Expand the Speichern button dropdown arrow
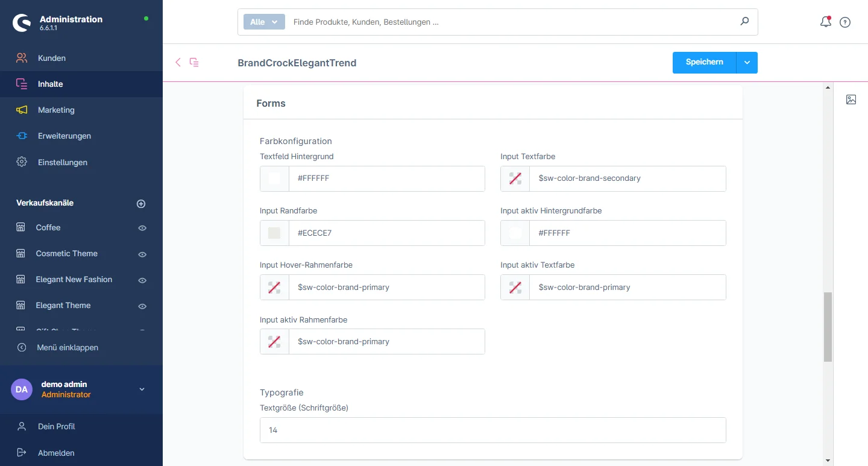868x466 pixels. (x=747, y=63)
